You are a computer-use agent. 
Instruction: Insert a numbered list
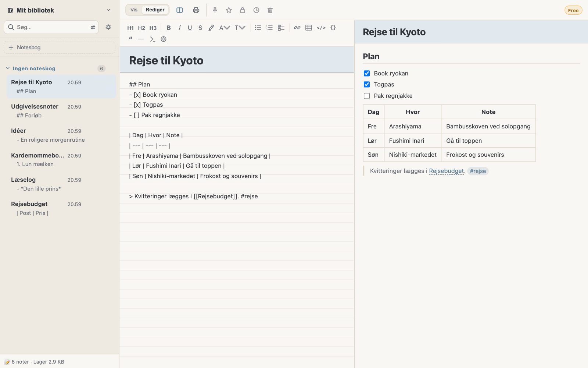pos(269,28)
